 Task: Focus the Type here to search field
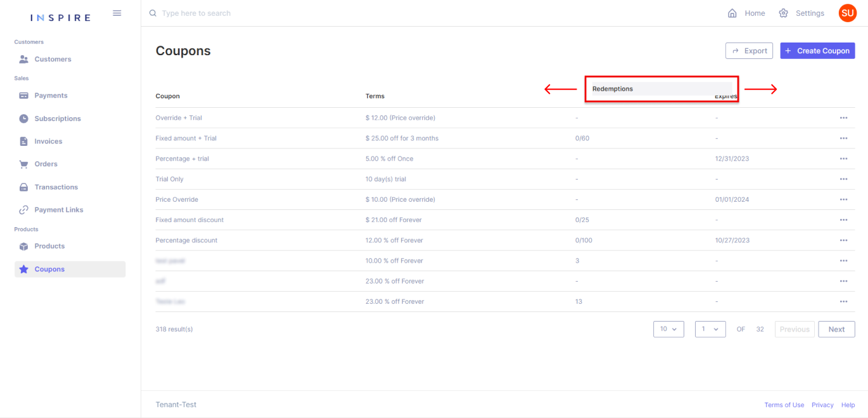(x=196, y=13)
